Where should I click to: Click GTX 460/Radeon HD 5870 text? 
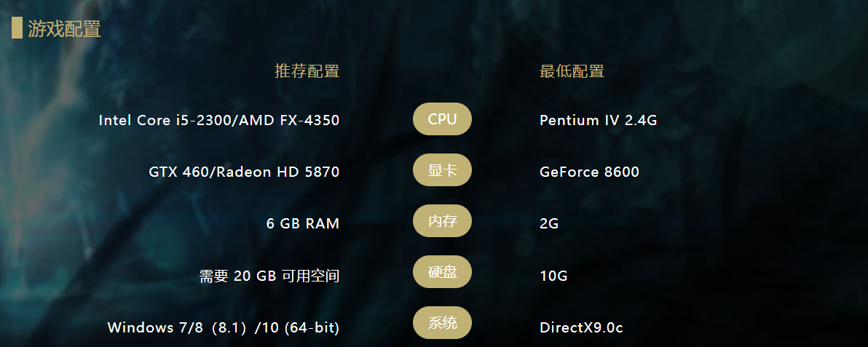(244, 172)
